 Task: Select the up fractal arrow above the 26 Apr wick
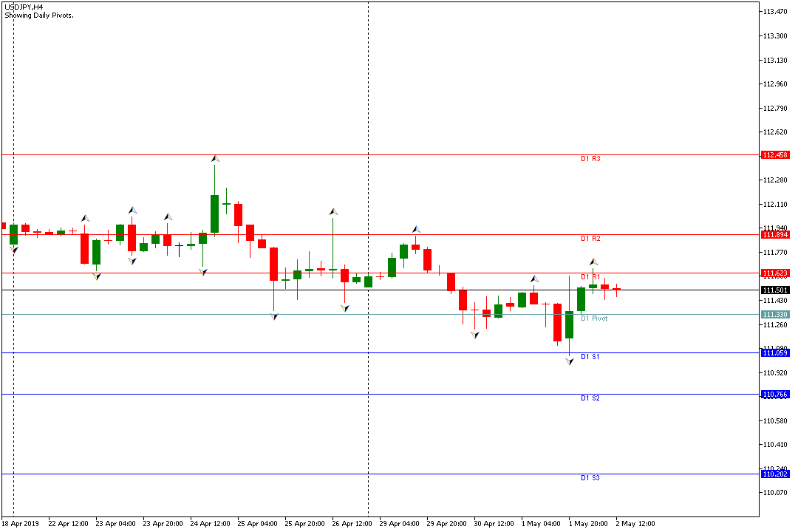pos(333,211)
